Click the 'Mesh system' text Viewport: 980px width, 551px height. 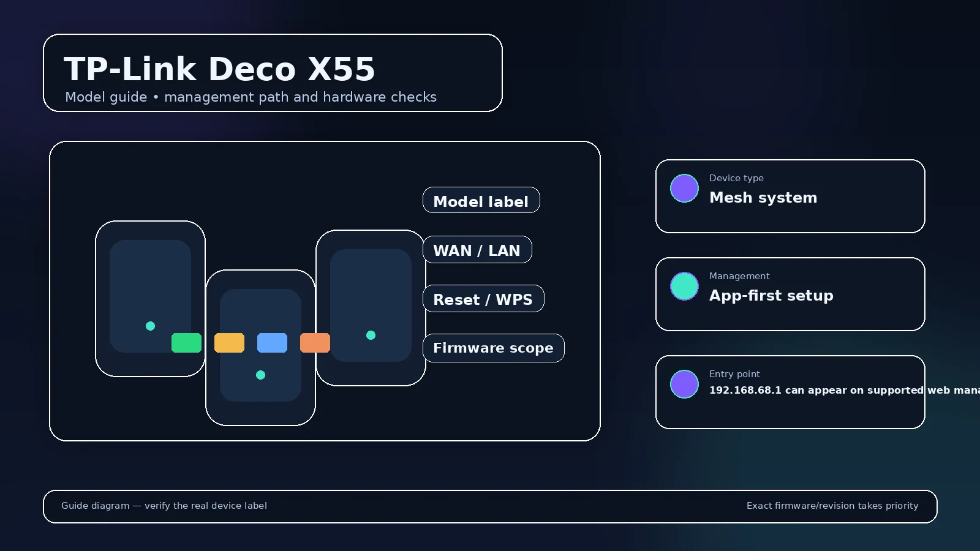[x=763, y=198]
